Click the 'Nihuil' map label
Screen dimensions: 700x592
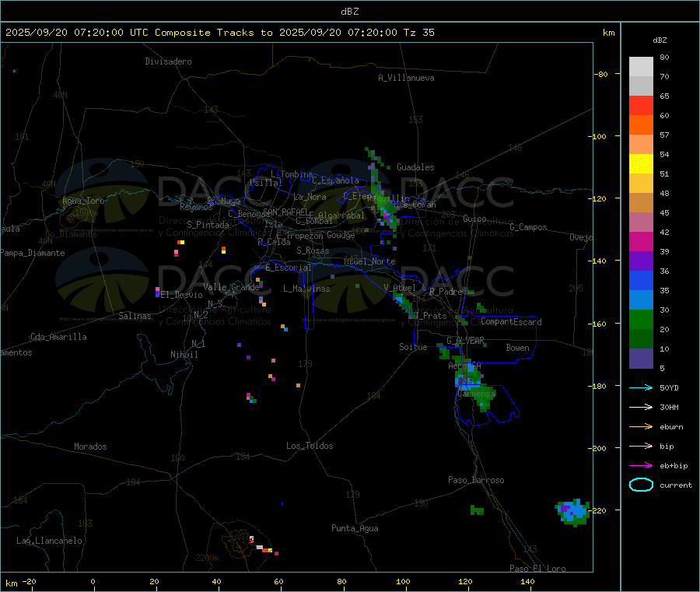(x=184, y=355)
